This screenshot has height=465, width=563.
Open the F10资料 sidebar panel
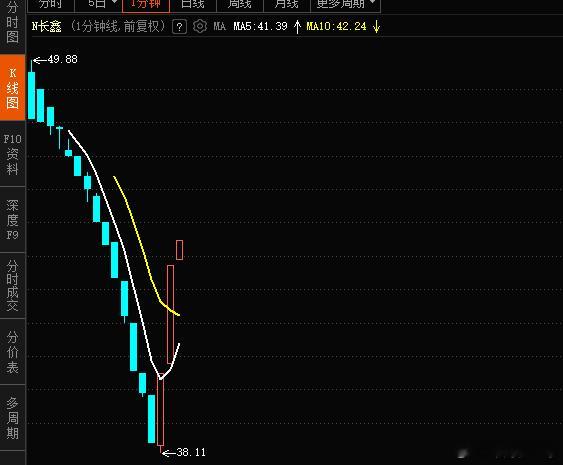13,154
